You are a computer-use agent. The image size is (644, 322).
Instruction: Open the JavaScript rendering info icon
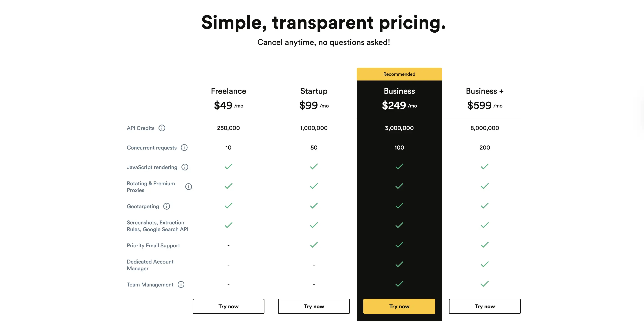click(185, 167)
